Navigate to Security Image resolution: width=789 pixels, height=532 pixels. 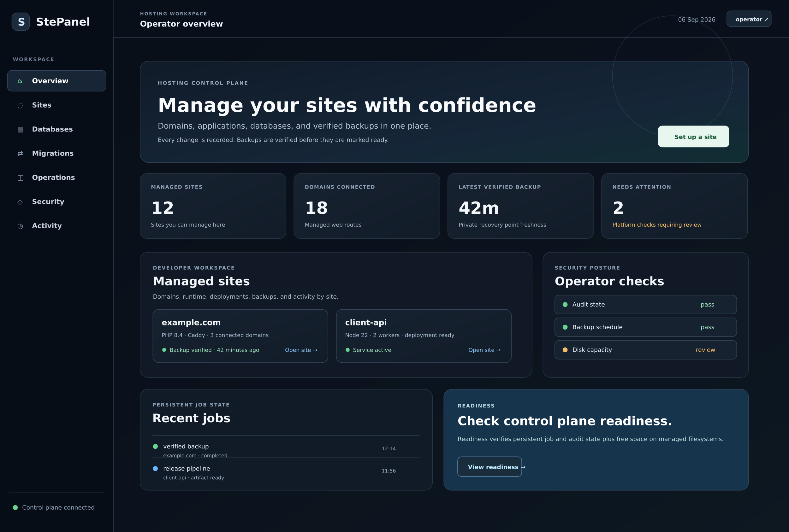click(57, 202)
